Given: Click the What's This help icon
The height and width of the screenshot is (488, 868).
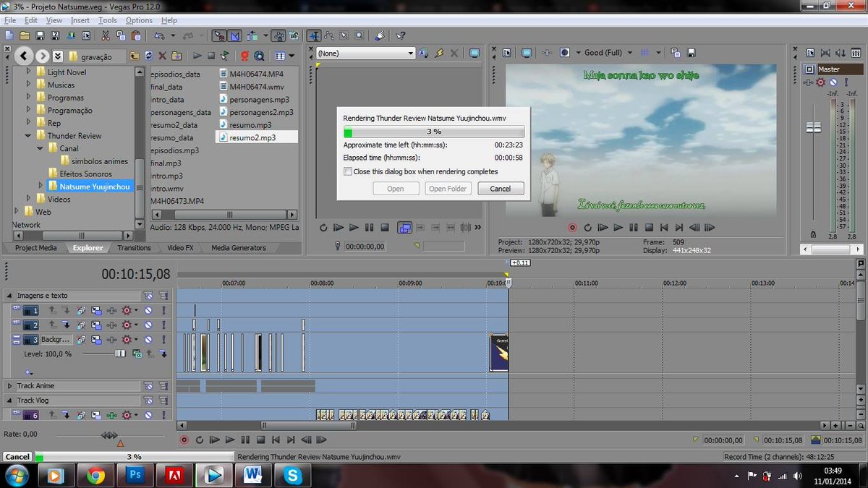Looking at the screenshot, I should click(399, 35).
